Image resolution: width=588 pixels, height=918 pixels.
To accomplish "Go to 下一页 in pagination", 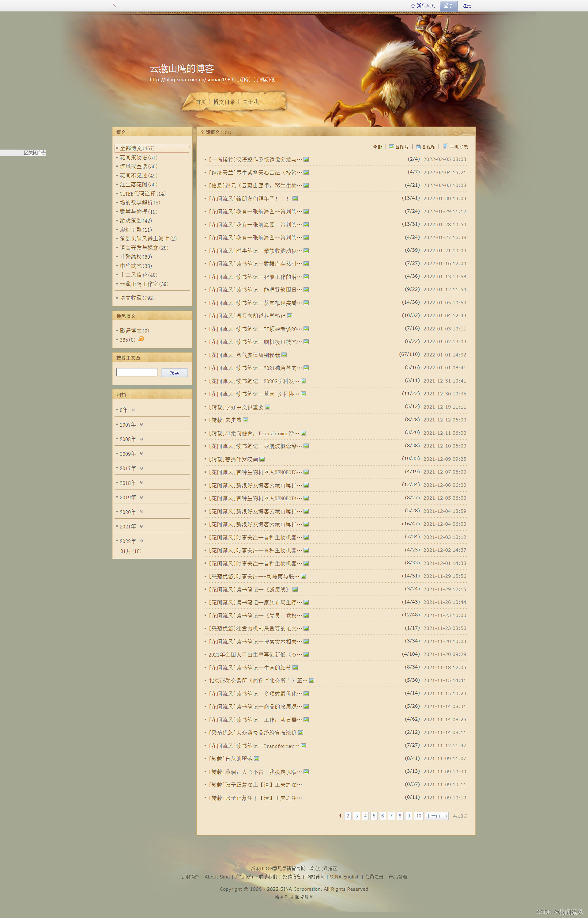I will 436,816.
